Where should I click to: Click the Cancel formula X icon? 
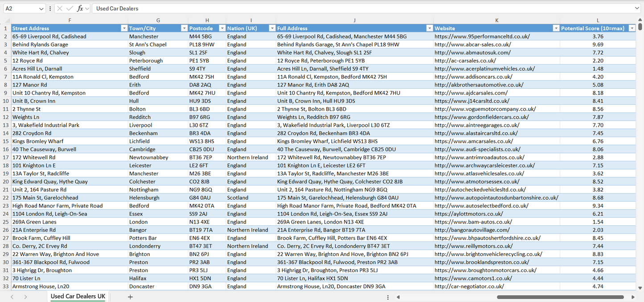click(x=60, y=8)
